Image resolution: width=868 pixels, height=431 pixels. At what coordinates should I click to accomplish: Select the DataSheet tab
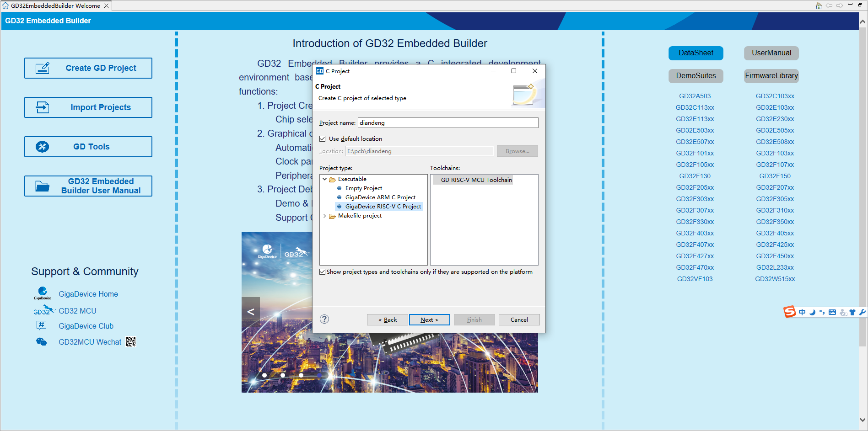[696, 53]
